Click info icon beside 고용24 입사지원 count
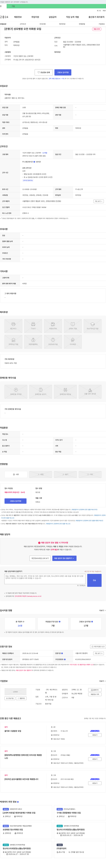Screen dimensions: 106x868 92,622
